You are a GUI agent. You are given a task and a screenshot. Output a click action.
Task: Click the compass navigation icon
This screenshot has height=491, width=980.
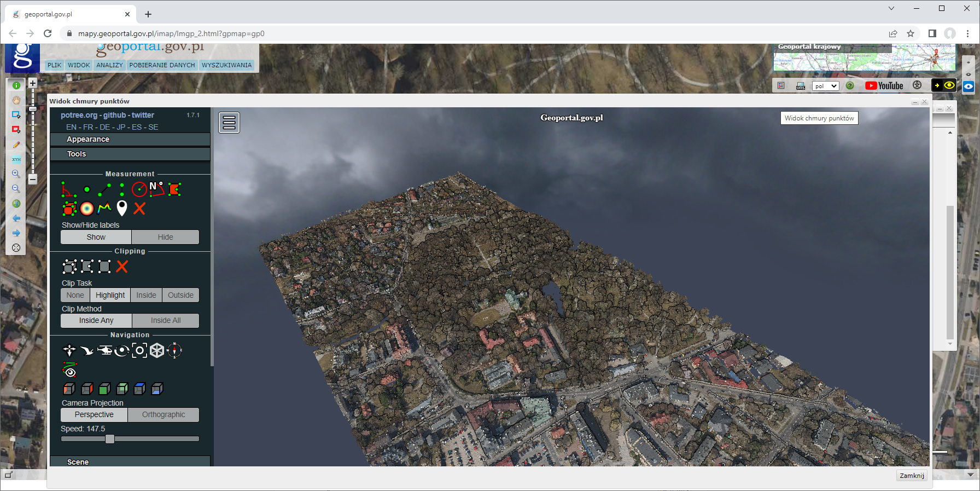[x=174, y=350]
